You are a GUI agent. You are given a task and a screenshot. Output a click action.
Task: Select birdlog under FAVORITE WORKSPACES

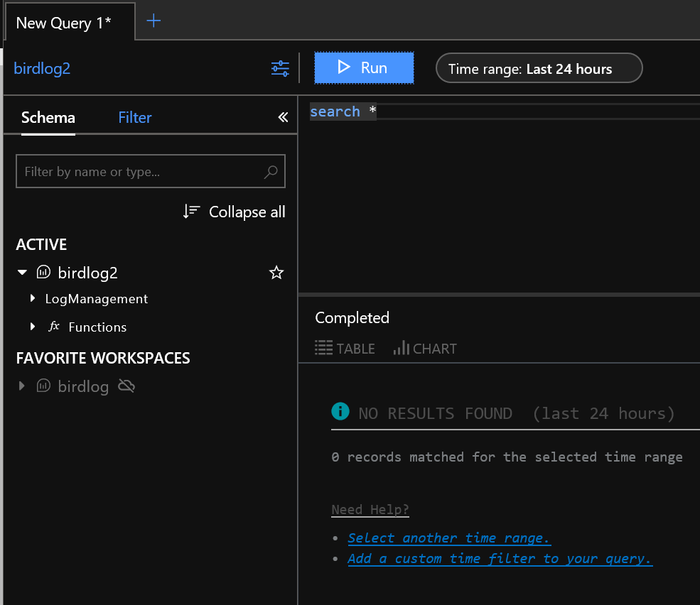(x=83, y=386)
